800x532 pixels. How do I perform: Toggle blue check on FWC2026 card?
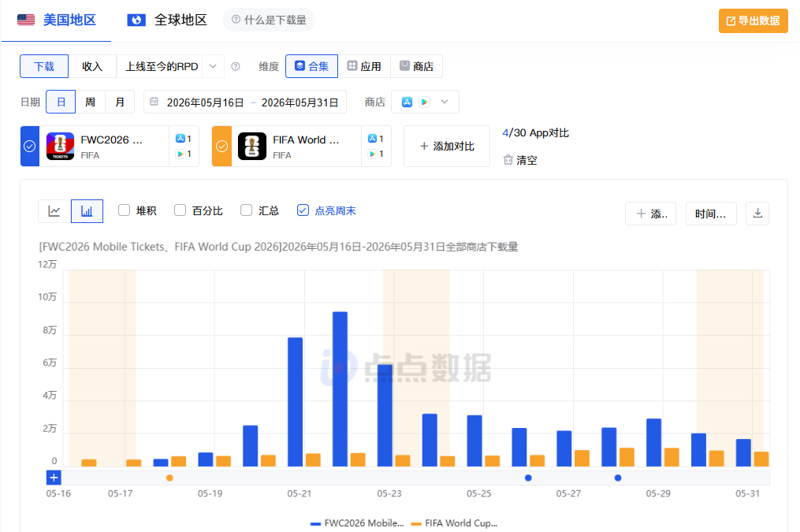point(30,147)
